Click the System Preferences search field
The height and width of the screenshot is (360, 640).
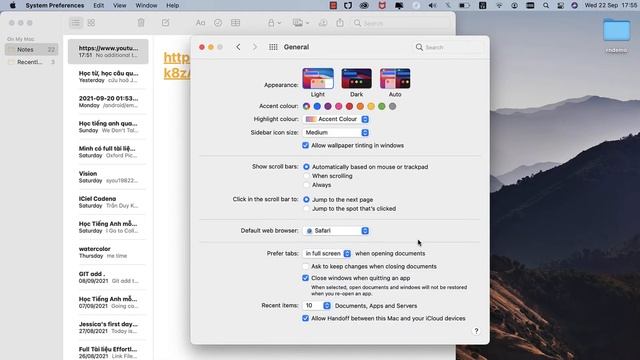[x=448, y=47]
